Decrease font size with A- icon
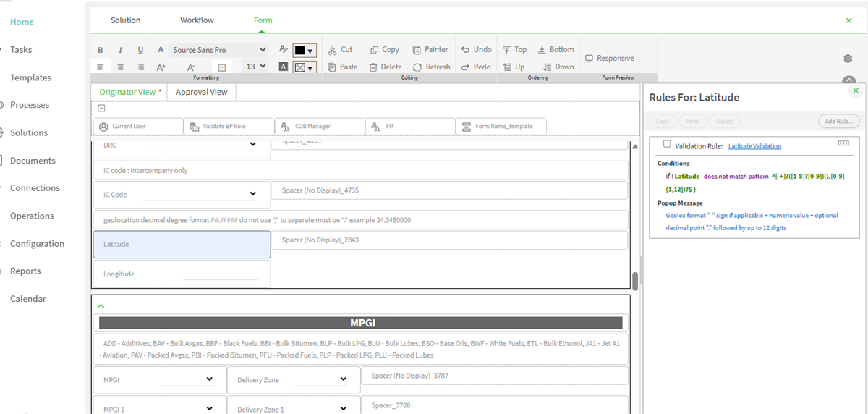 (191, 67)
